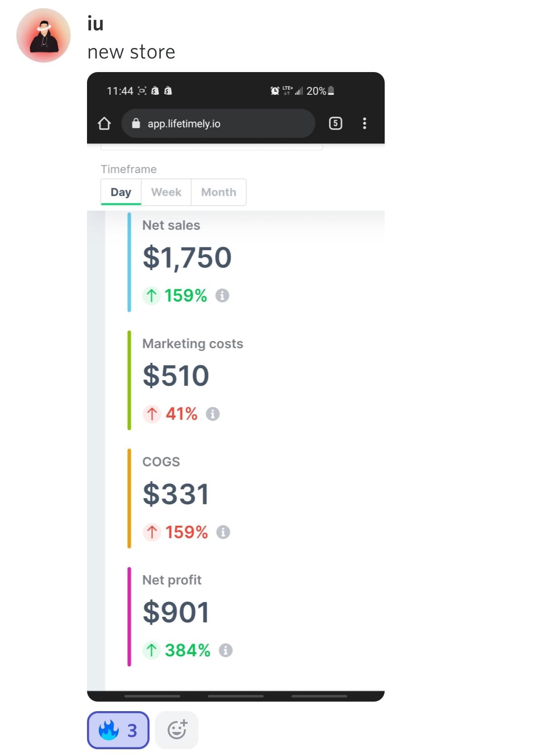Click info icon beside Marketing costs 41%

pos(213,414)
